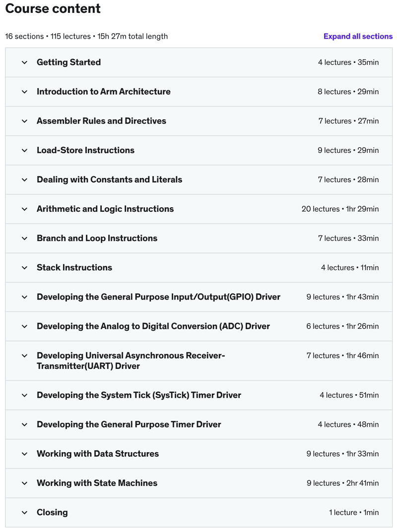The height and width of the screenshot is (532, 397).
Task: Select the ADC Driver section title
Action: 153,326
